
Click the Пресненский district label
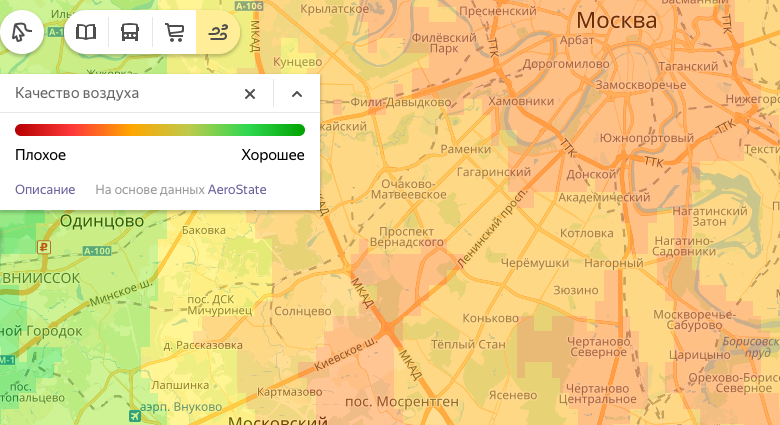[497, 11]
